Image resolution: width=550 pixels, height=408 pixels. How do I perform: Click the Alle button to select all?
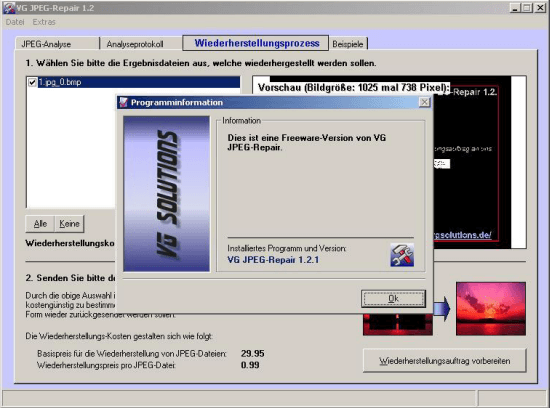coord(40,224)
